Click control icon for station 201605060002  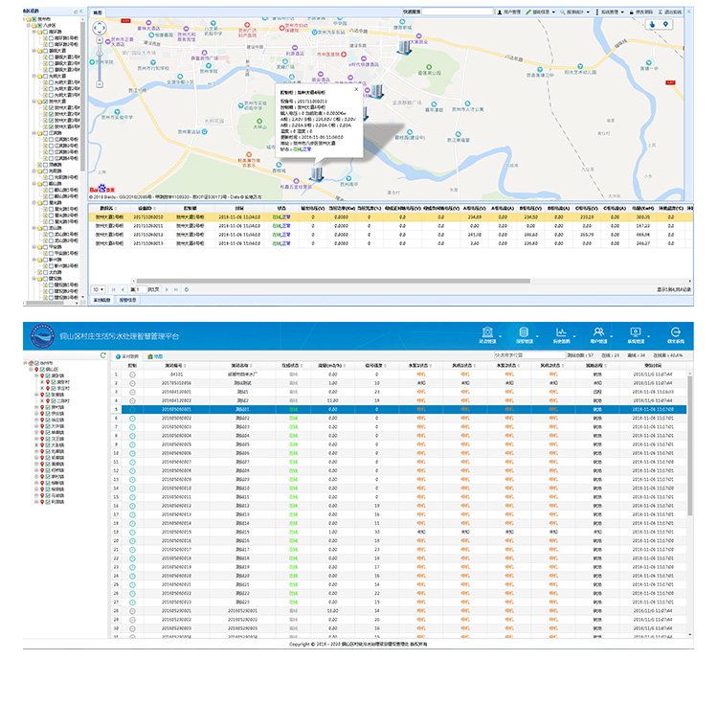click(132, 419)
